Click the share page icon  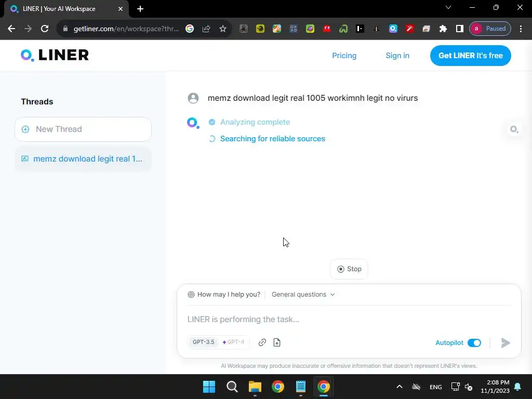coord(206,29)
